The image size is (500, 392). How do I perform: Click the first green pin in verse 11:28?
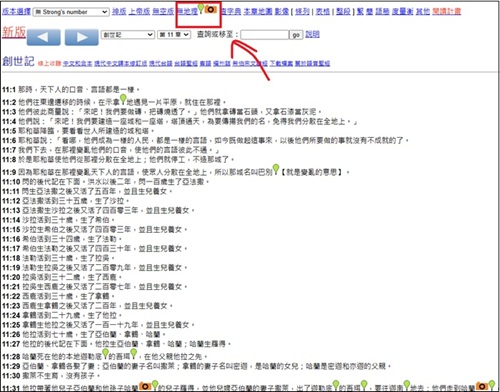click(105, 353)
